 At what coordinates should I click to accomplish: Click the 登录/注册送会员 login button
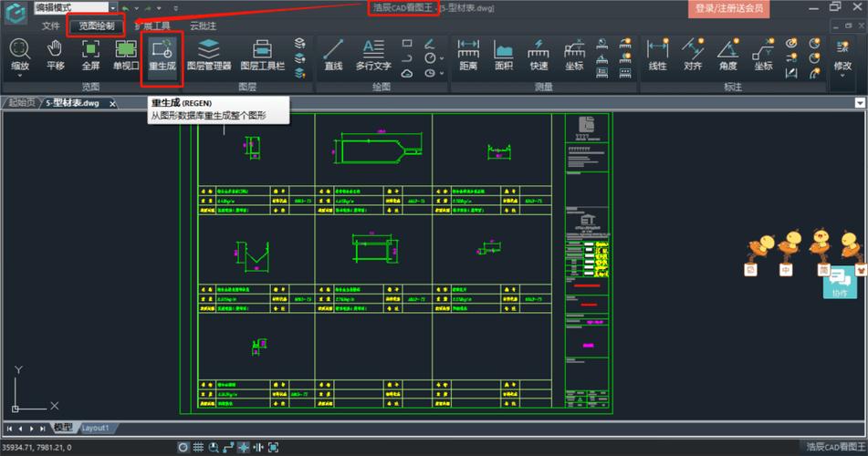pyautogui.click(x=727, y=8)
